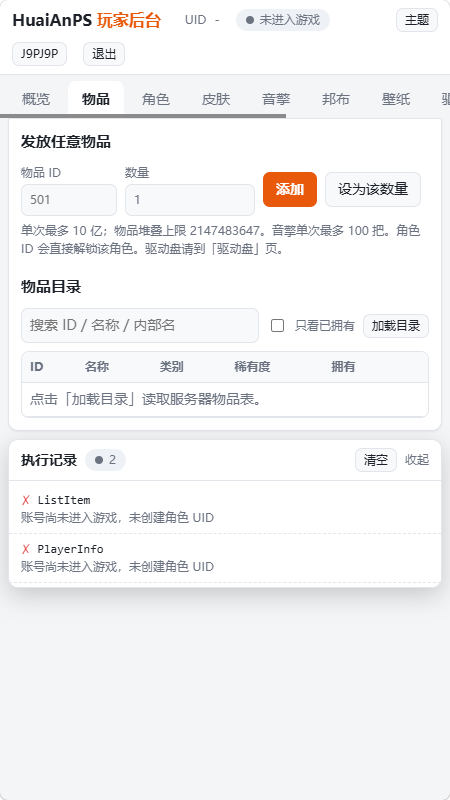Click the 拥有 column header
450x800 pixels.
(343, 367)
